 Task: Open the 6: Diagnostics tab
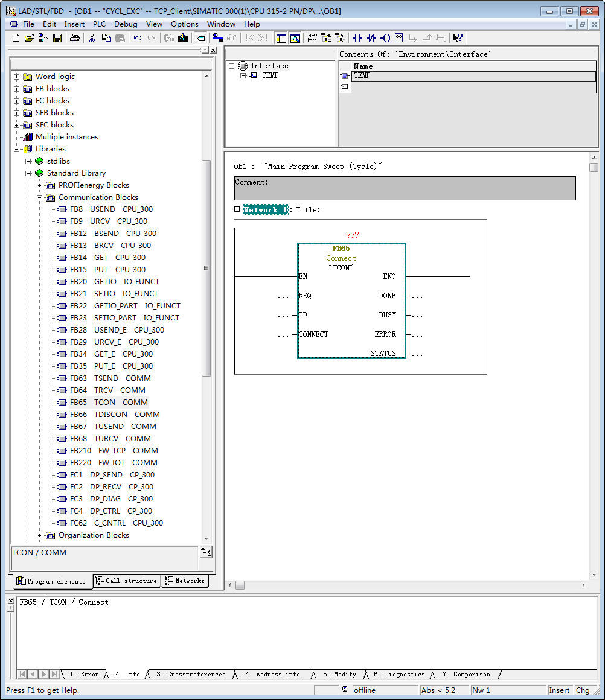coord(400,675)
